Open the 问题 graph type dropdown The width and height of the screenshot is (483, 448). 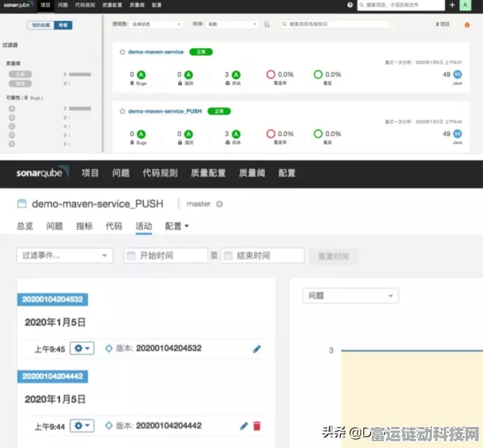pyautogui.click(x=351, y=295)
